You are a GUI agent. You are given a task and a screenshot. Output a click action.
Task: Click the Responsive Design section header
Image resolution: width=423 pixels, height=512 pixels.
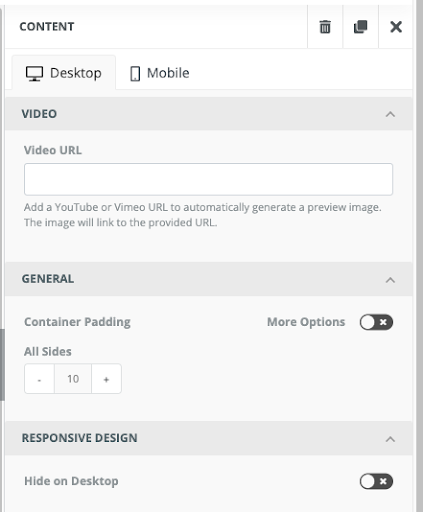(x=209, y=438)
